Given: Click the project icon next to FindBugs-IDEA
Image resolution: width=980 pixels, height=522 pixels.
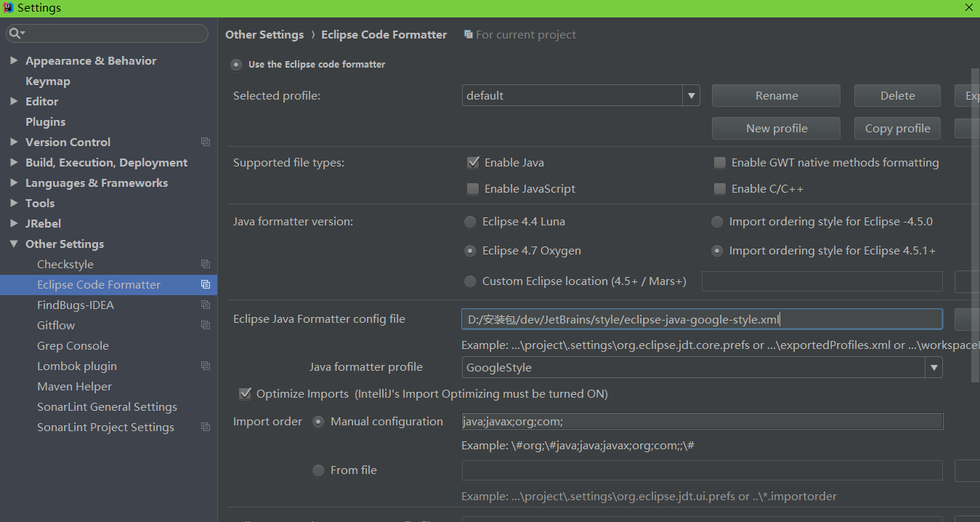Looking at the screenshot, I should click(x=205, y=305).
